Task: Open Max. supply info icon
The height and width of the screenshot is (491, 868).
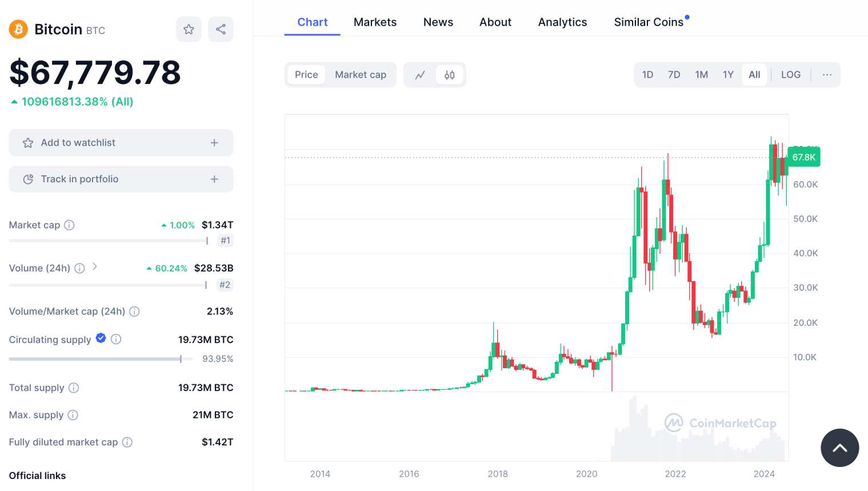Action: [x=73, y=415]
